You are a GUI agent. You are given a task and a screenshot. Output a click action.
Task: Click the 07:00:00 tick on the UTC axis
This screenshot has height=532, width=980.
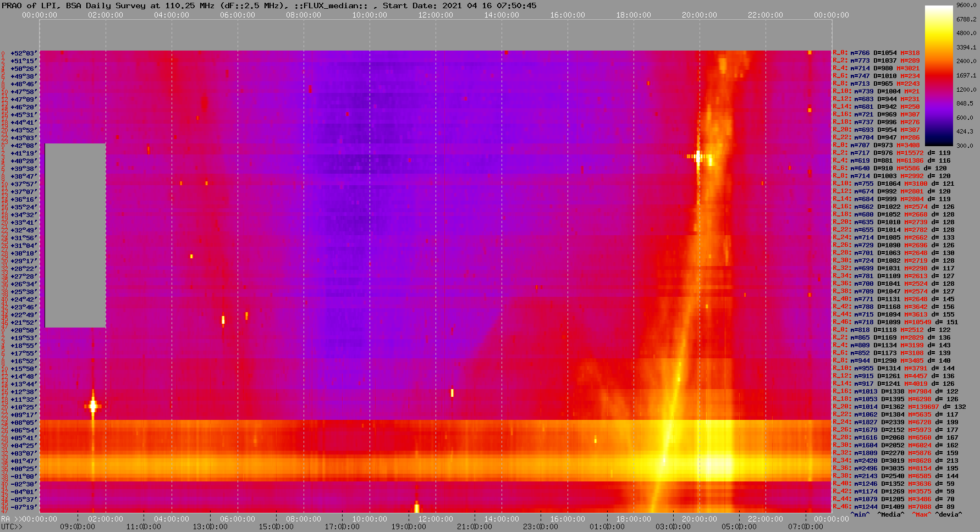pos(806,527)
